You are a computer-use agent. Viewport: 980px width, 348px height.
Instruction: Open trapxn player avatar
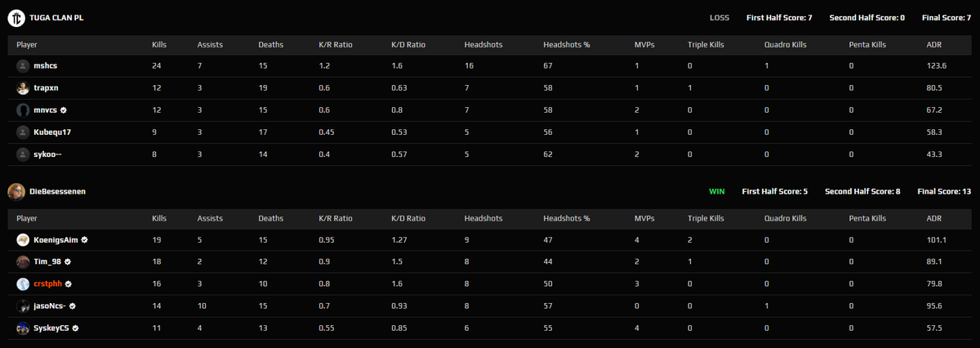(x=23, y=87)
